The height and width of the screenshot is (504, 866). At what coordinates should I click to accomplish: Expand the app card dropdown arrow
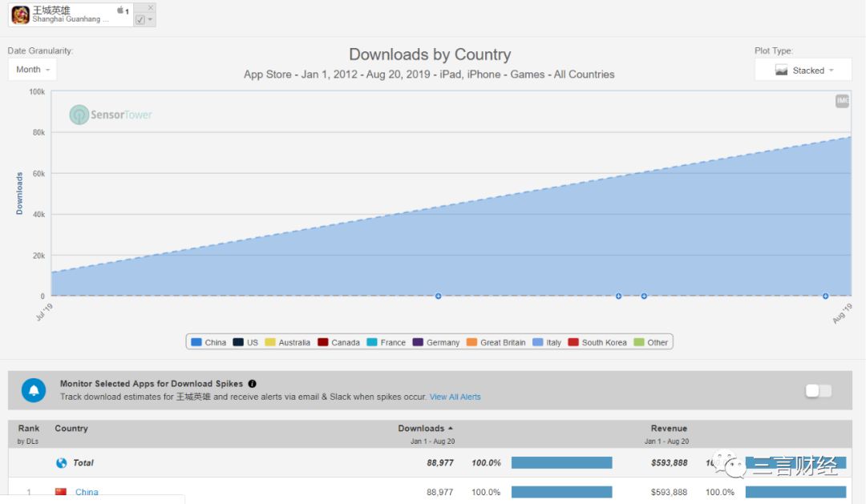pos(150,19)
